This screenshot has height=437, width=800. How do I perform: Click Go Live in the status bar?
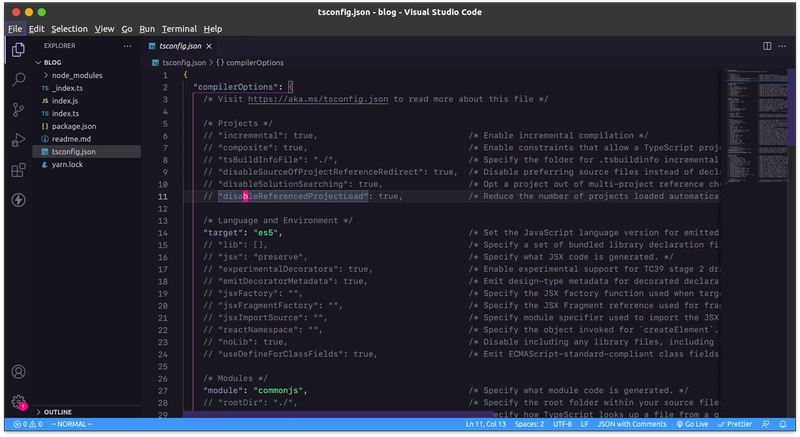coord(692,424)
